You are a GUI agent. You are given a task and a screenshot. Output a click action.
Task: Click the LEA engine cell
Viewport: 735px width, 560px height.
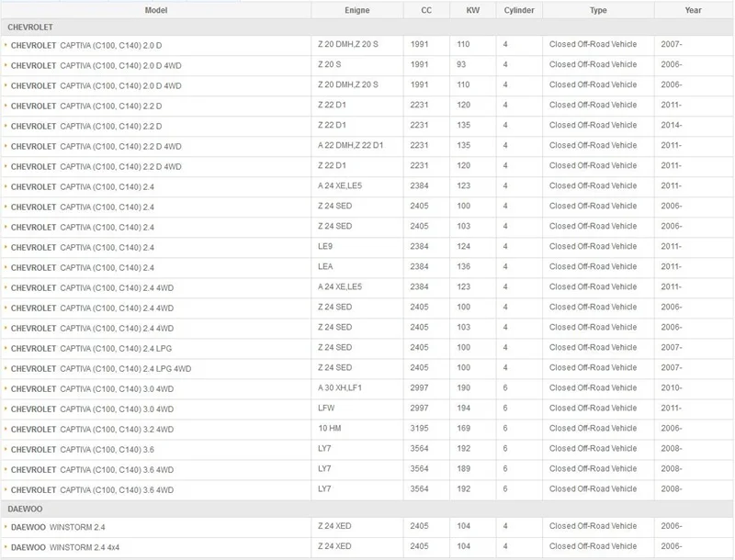325,266
